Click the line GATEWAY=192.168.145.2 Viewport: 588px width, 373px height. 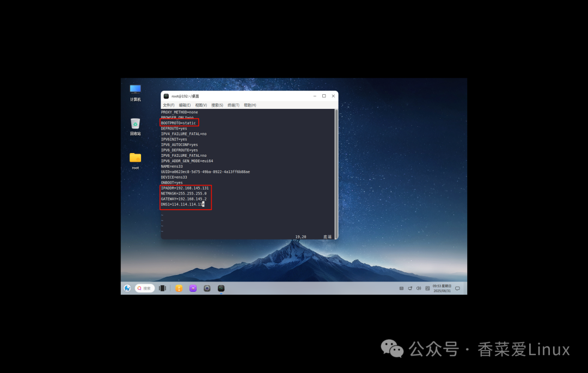click(x=184, y=199)
